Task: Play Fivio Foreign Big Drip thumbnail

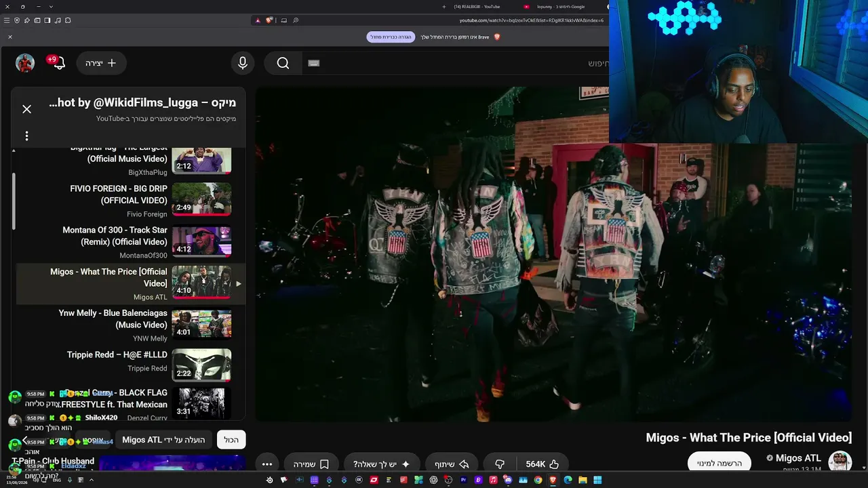Action: click(201, 199)
